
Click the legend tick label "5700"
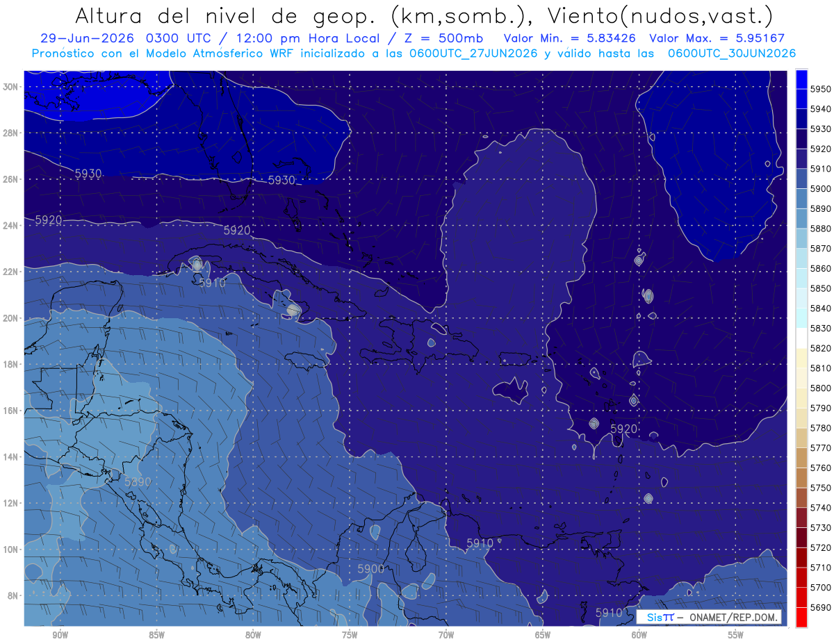821,587
